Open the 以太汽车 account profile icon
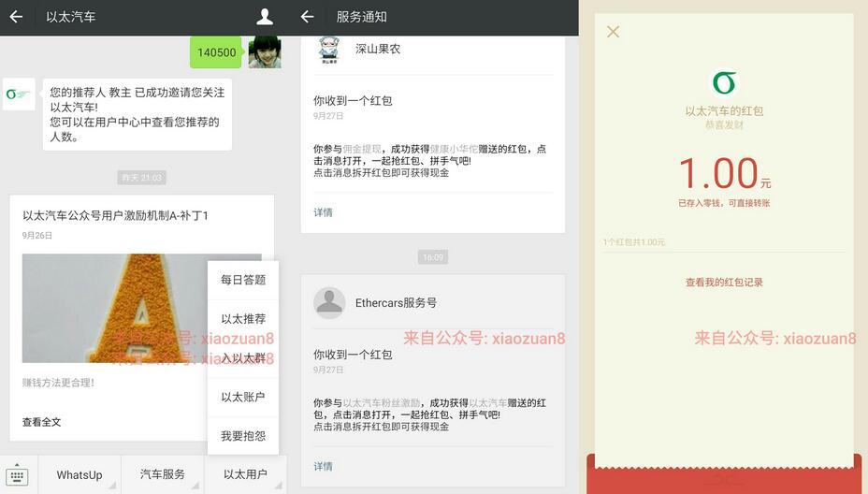The height and width of the screenshot is (494, 868). 265,17
